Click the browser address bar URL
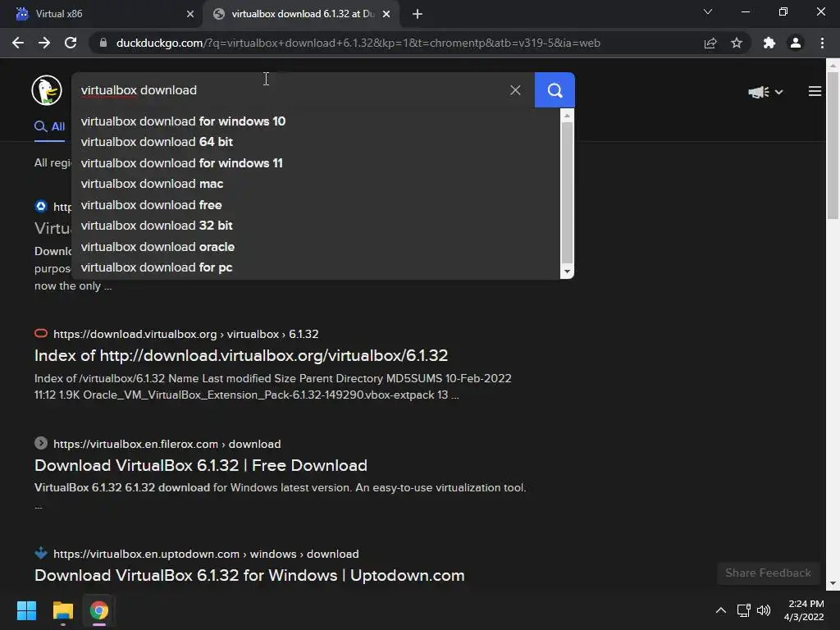 (x=358, y=43)
